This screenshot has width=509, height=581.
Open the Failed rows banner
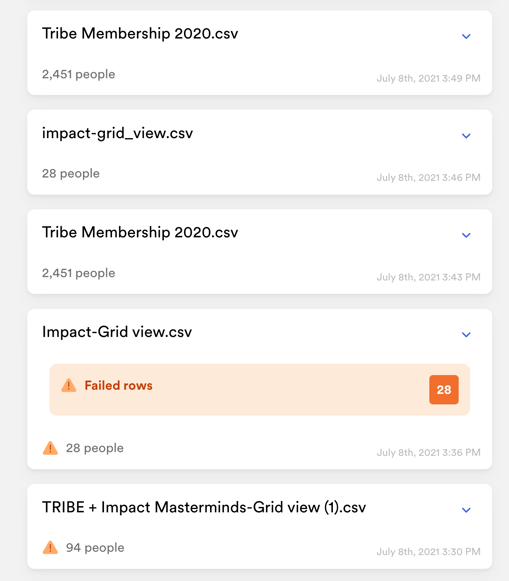pyautogui.click(x=260, y=389)
